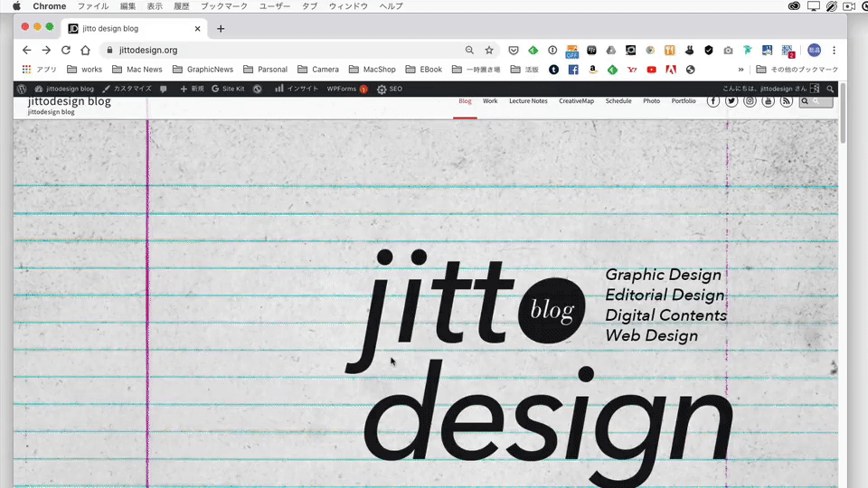Open the Lecture Notes nav item
This screenshot has height=488, width=868.
(528, 101)
